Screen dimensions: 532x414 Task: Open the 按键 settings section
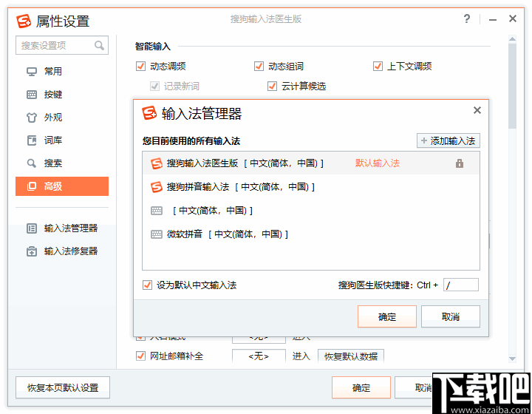[x=62, y=95]
